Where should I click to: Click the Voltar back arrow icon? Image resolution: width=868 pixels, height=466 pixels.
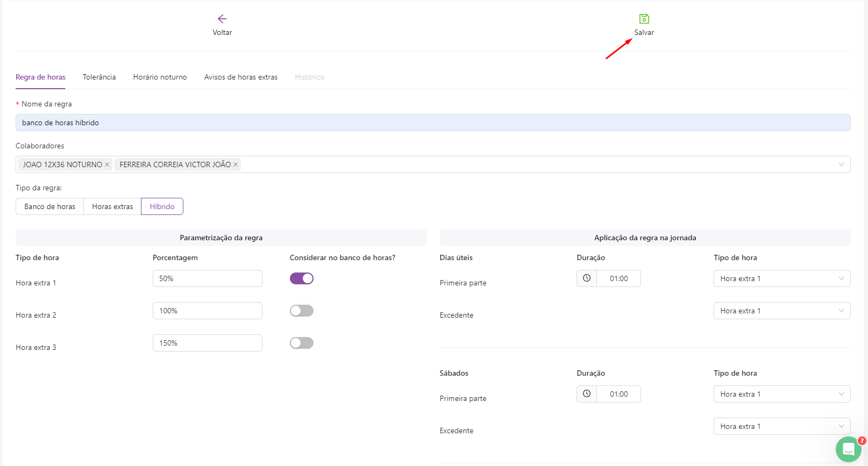click(x=222, y=19)
